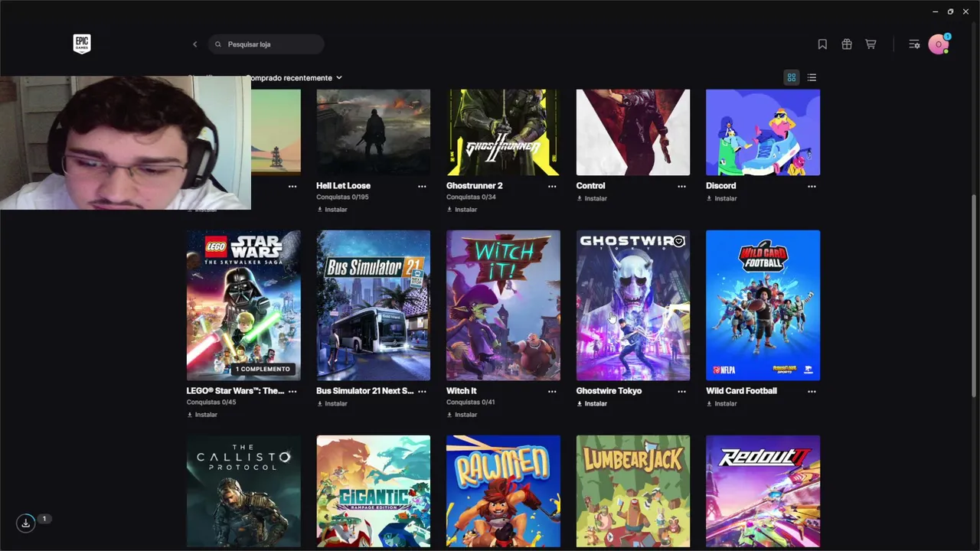Open the Gigantic Rampage Edition cover art

[x=374, y=491]
